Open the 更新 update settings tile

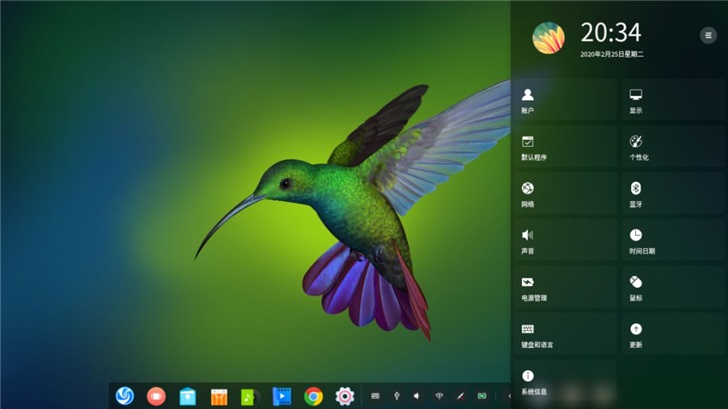coord(673,334)
